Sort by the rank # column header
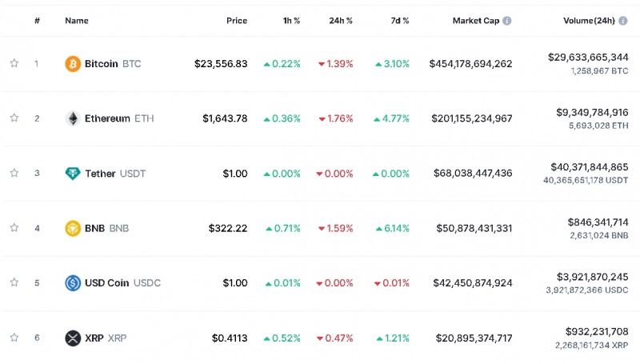The height and width of the screenshot is (364, 640). (37, 21)
